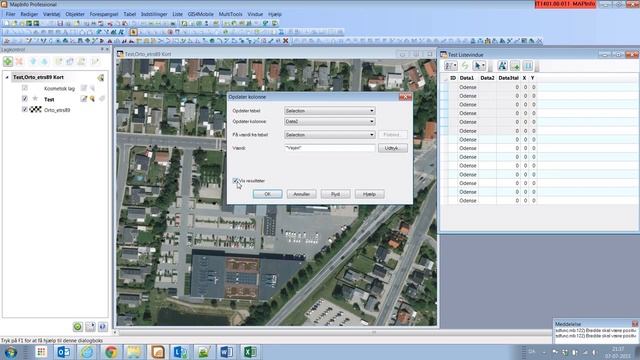Close the Meddelelse message window
This screenshot has height=360, width=640.
pos(635,324)
